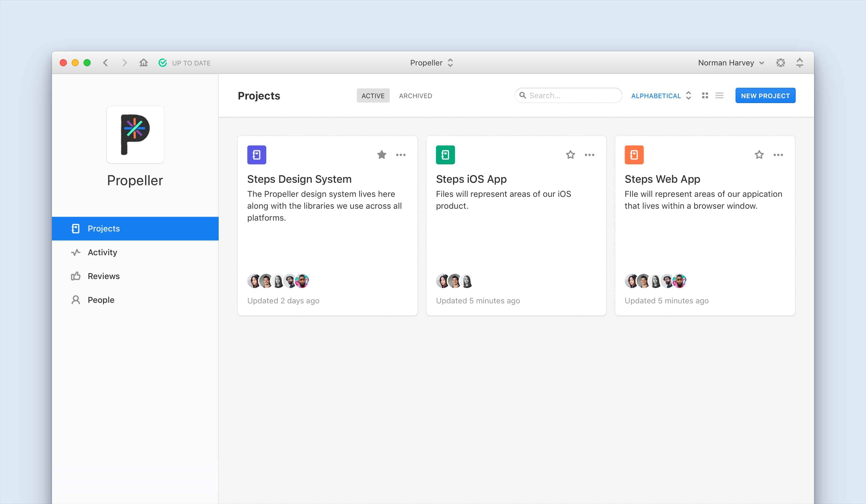This screenshot has height=504, width=866.
Task: Star the Steps iOS App project
Action: 570,155
